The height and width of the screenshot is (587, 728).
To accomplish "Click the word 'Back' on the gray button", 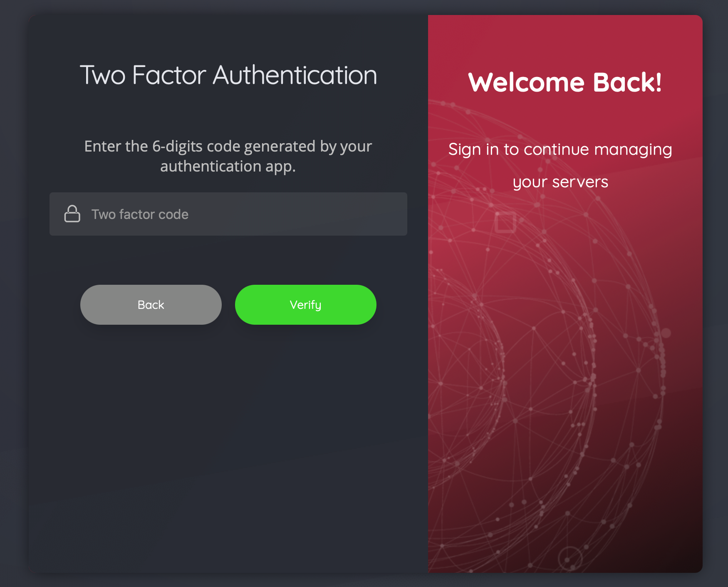I will [x=151, y=305].
